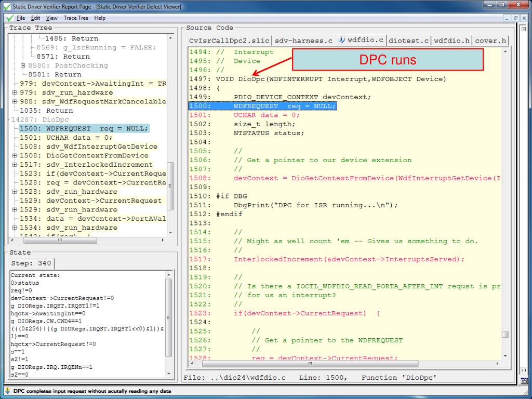Click the inner MDI window minimize button
The height and width of the screenshot is (399, 532).
(x=508, y=18)
